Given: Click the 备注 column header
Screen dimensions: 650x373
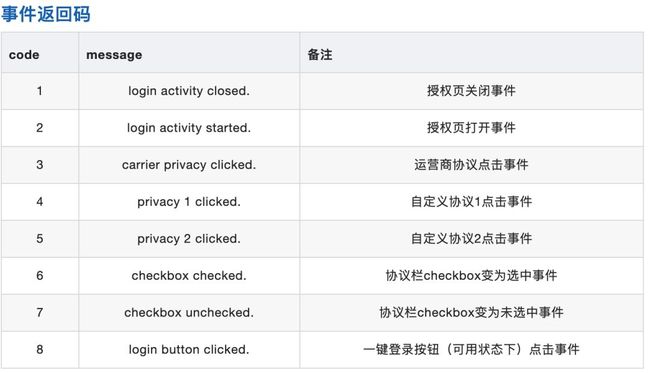Looking at the screenshot, I should [320, 55].
